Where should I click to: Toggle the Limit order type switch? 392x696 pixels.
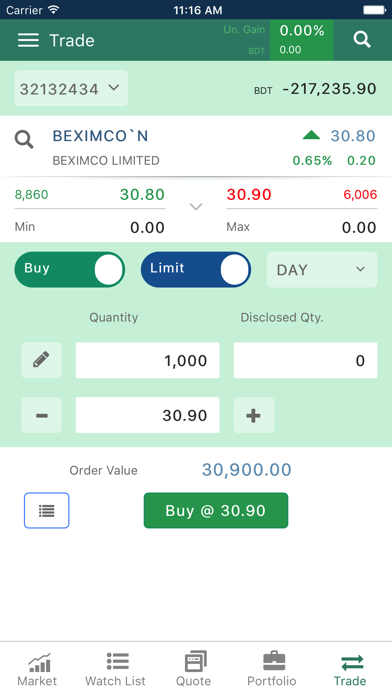pos(196,269)
